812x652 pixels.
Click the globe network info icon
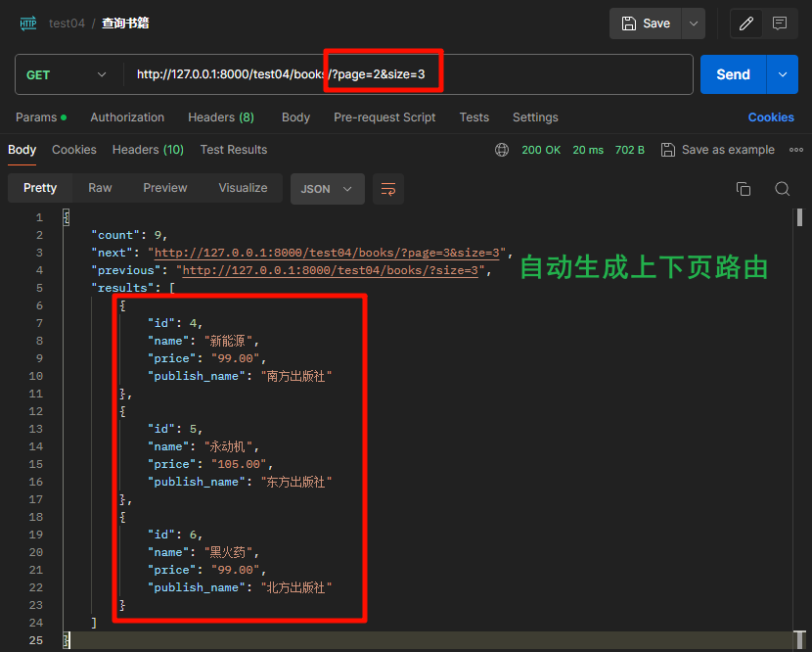click(502, 150)
